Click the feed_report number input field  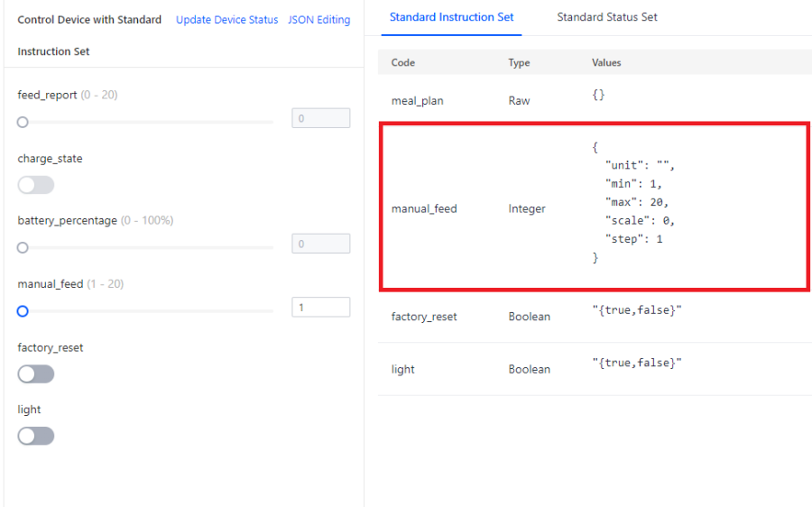(x=320, y=118)
